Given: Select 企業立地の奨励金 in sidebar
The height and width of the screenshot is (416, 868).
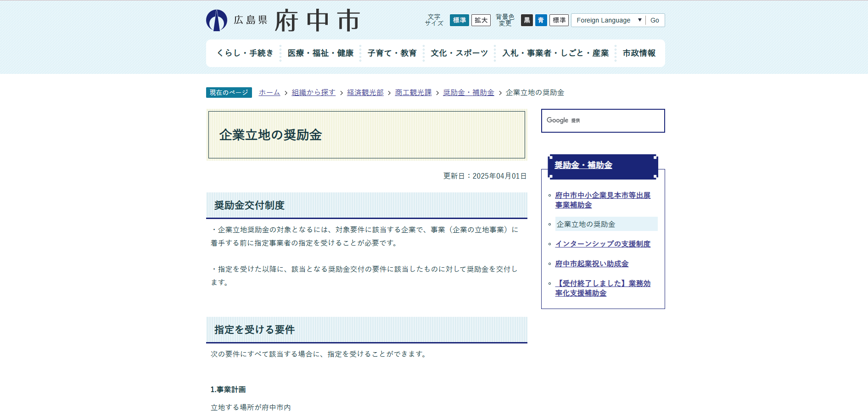Looking at the screenshot, I should 606,224.
